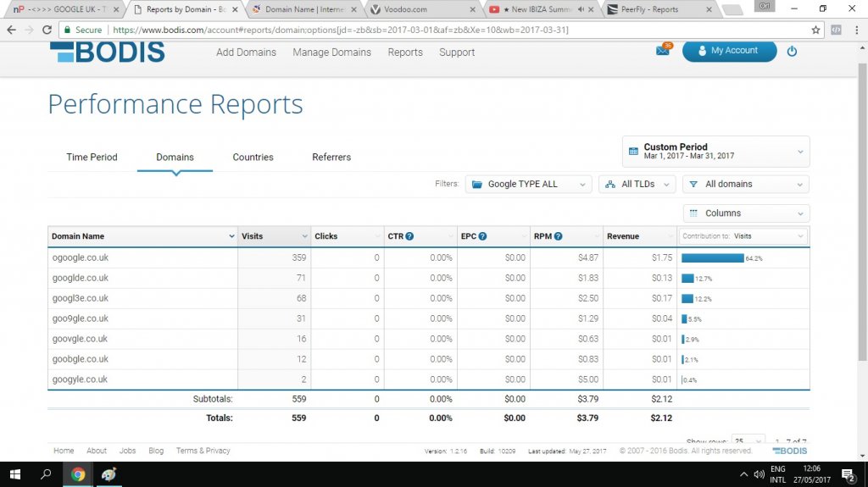Click the Revenue column header
868x487 pixels.
click(x=639, y=236)
